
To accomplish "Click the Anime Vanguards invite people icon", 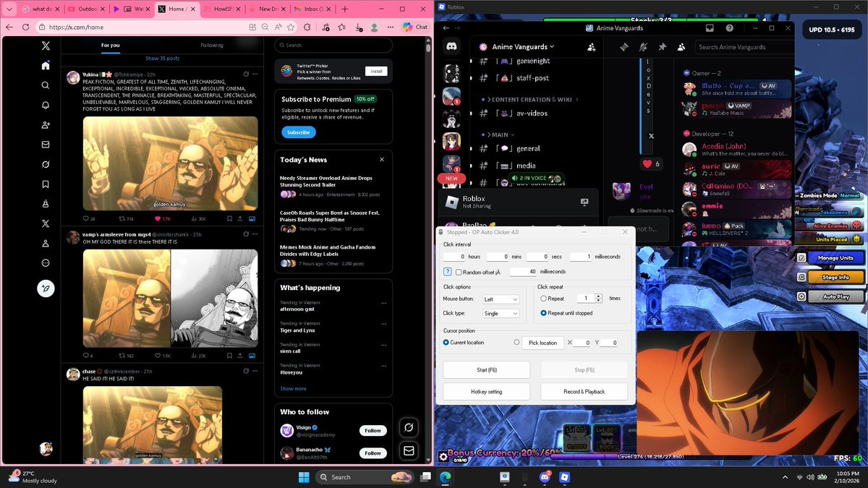I will [x=592, y=46].
